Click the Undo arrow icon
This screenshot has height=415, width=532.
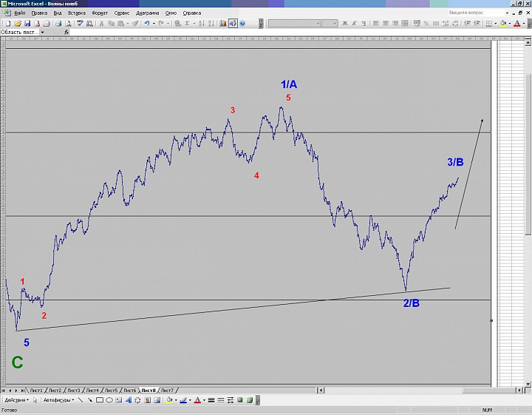coord(147,23)
